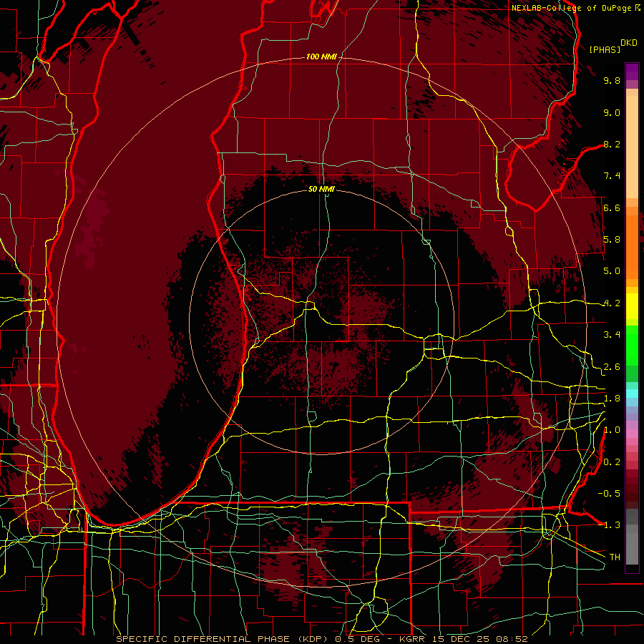
Task: Click the 7.4 value on the color scale
Action: [x=612, y=176]
